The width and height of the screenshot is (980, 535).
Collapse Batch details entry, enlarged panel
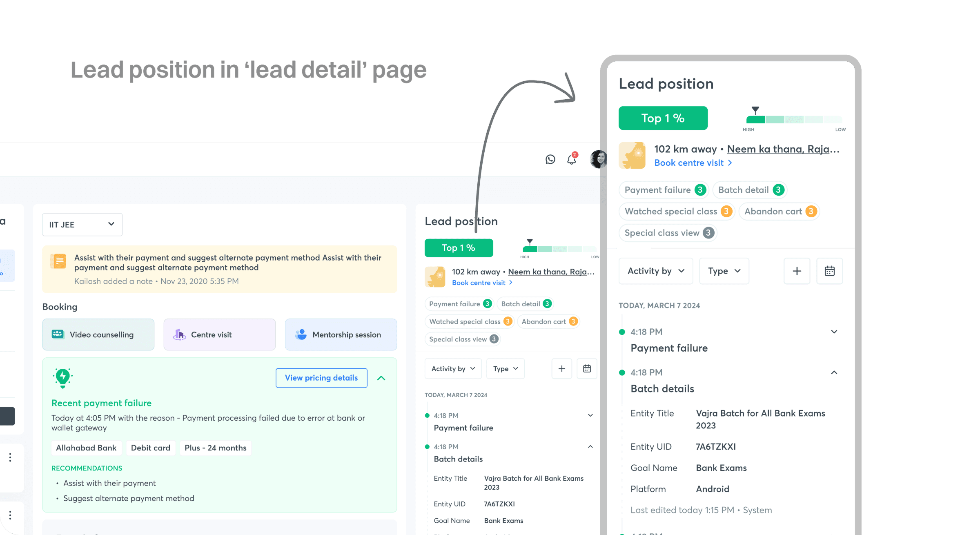[x=834, y=372]
